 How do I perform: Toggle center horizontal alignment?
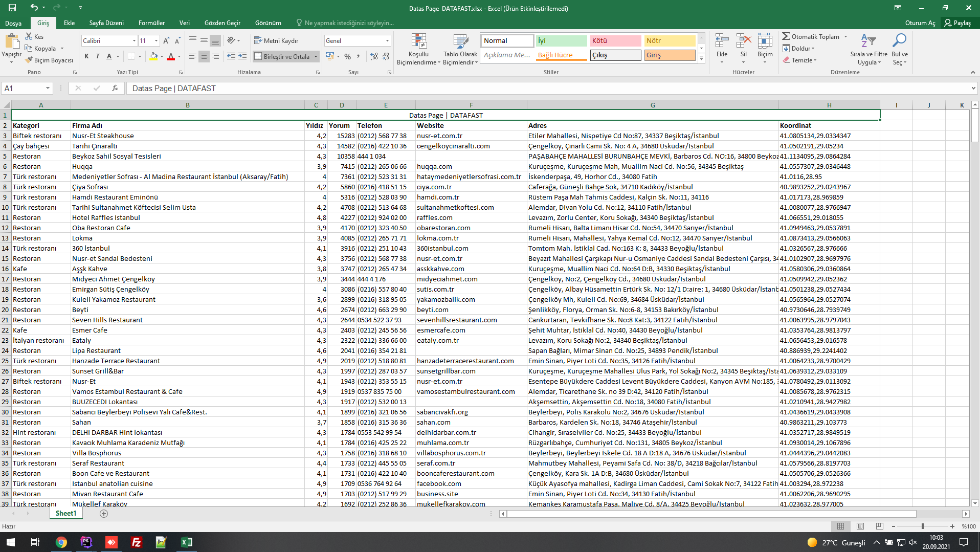pos(204,56)
